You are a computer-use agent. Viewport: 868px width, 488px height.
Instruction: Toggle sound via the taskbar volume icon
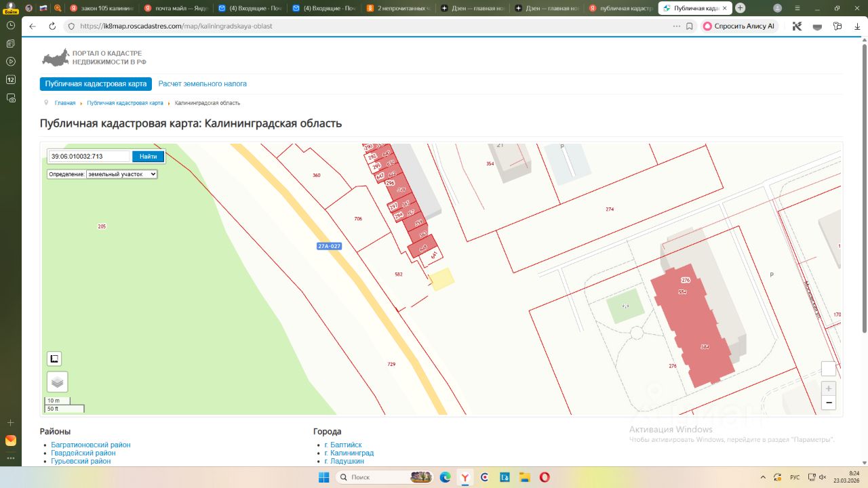click(823, 477)
